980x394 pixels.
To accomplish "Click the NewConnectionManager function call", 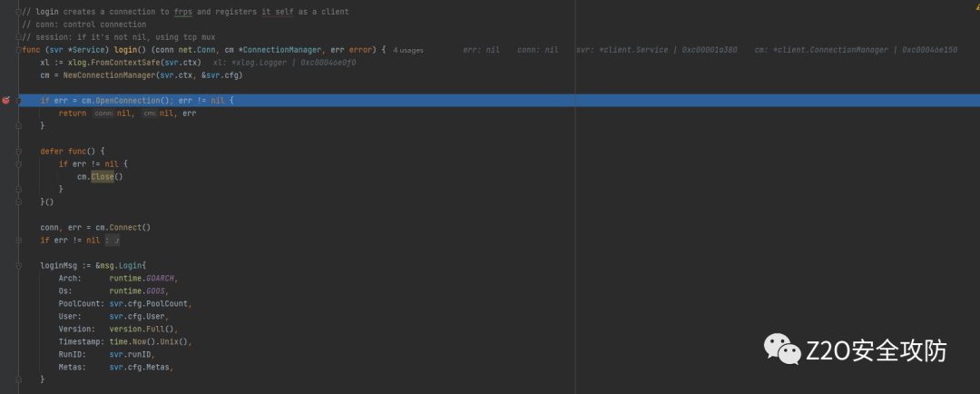I will click(110, 75).
